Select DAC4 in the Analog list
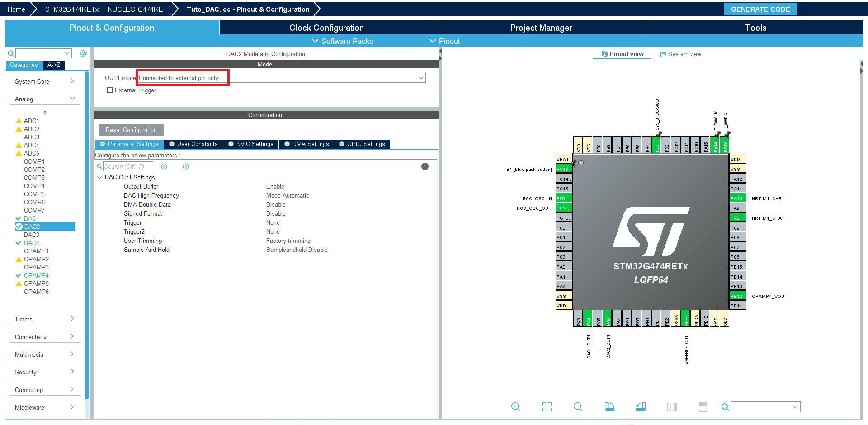The image size is (868, 425). (32, 243)
